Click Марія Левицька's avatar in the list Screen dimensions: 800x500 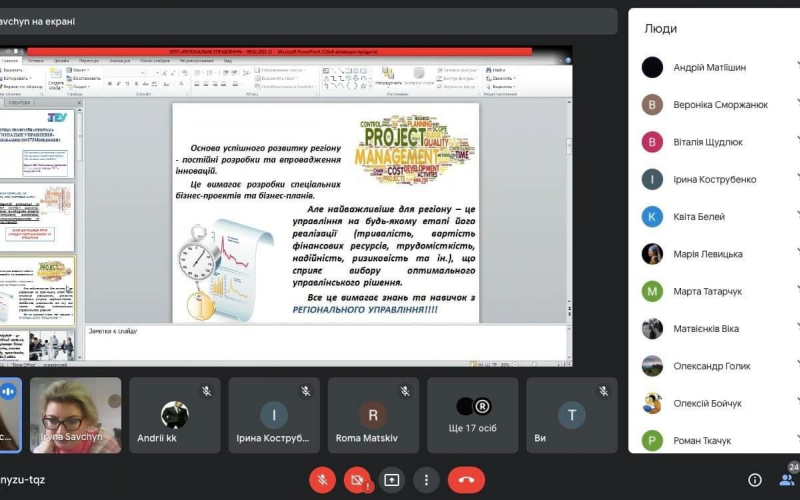[x=652, y=254]
